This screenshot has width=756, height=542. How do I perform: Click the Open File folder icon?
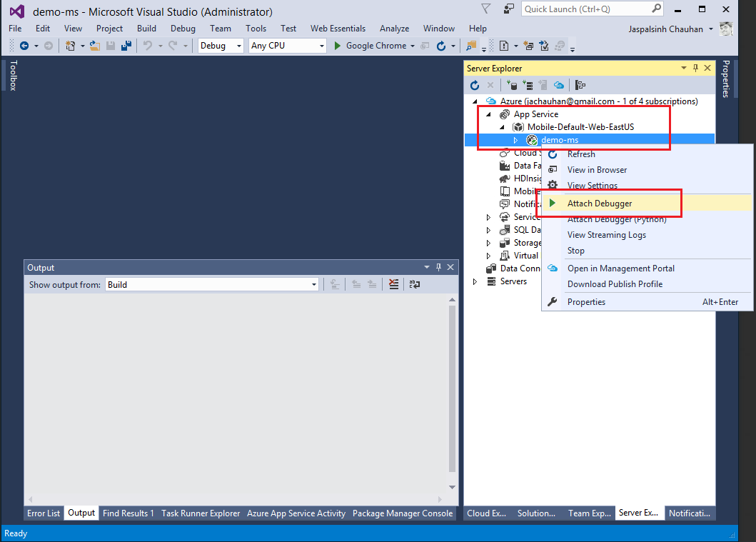(95, 46)
